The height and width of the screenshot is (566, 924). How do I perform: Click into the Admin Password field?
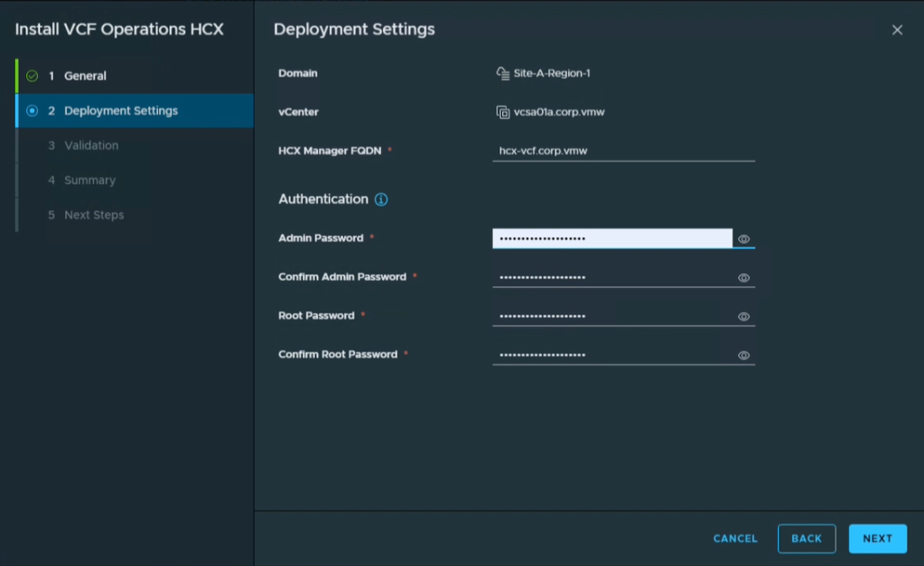[x=612, y=238]
